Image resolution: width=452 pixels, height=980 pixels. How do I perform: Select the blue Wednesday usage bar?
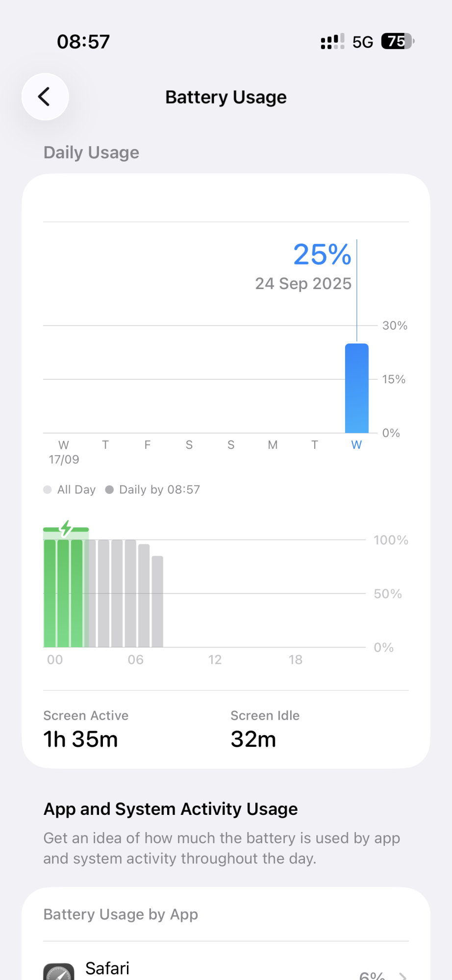pos(356,388)
